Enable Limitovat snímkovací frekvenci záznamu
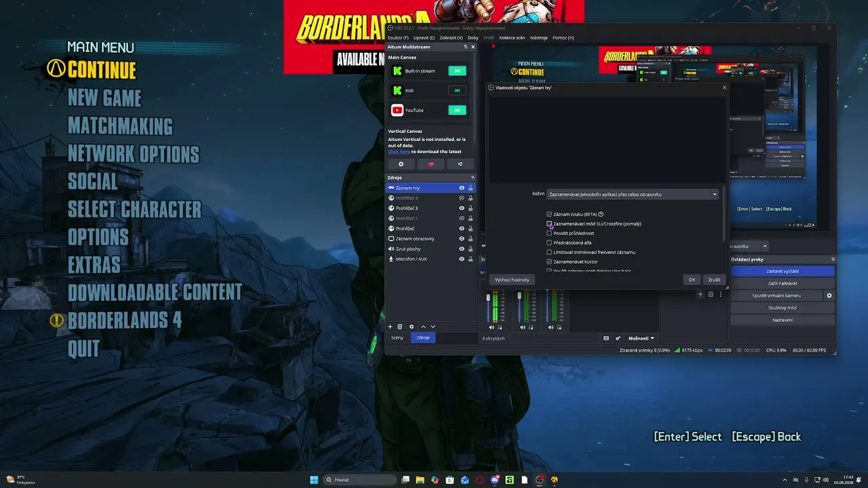868x488 pixels. pos(549,252)
